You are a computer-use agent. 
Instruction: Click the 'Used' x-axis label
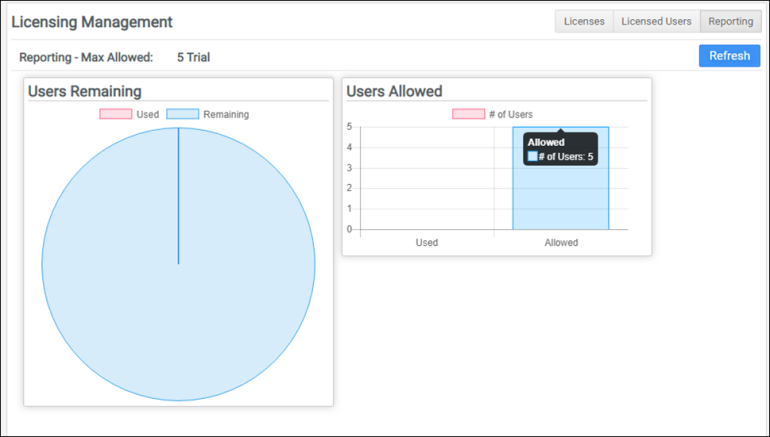[x=427, y=243]
